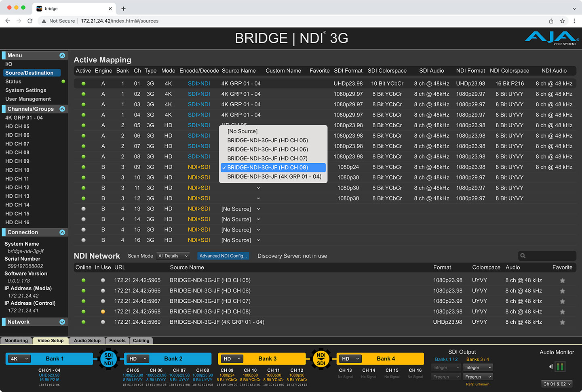Click the magnifier icon in NDI search box
Image resolution: width=582 pixels, height=392 pixels.
coord(523,256)
